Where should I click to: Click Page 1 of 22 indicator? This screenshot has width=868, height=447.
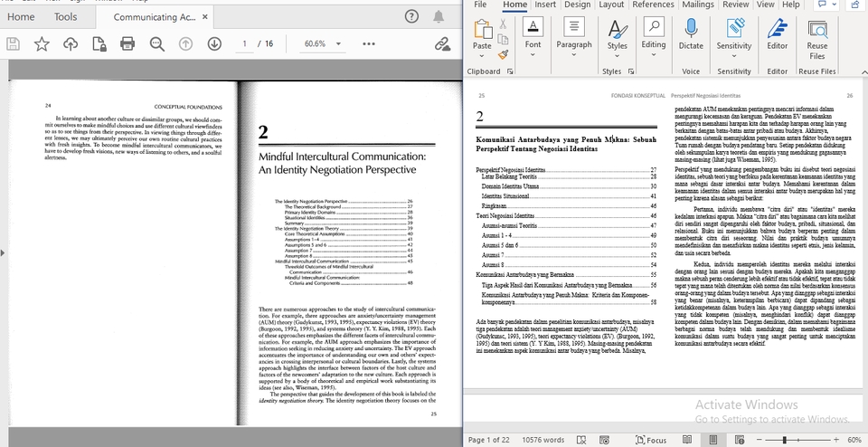(488, 440)
